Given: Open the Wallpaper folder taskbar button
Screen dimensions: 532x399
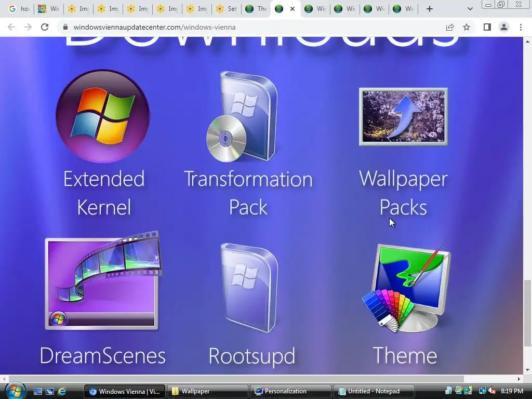Looking at the screenshot, I should pos(207,391).
